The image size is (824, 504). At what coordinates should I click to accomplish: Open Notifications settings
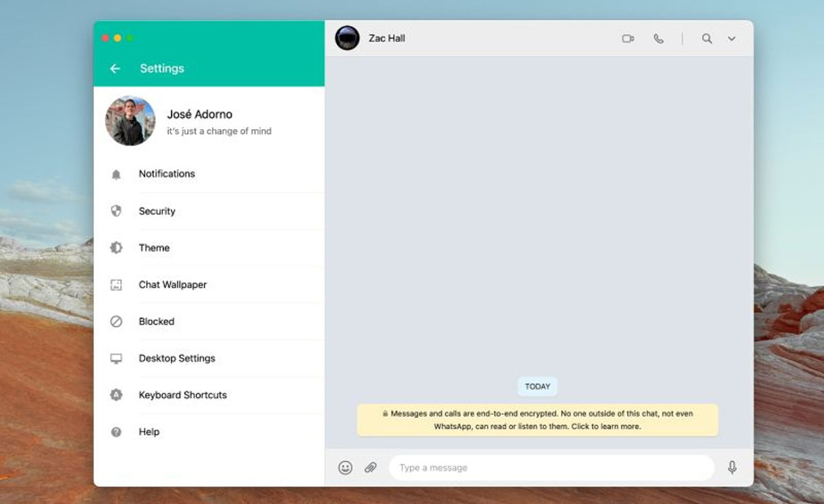(x=167, y=174)
